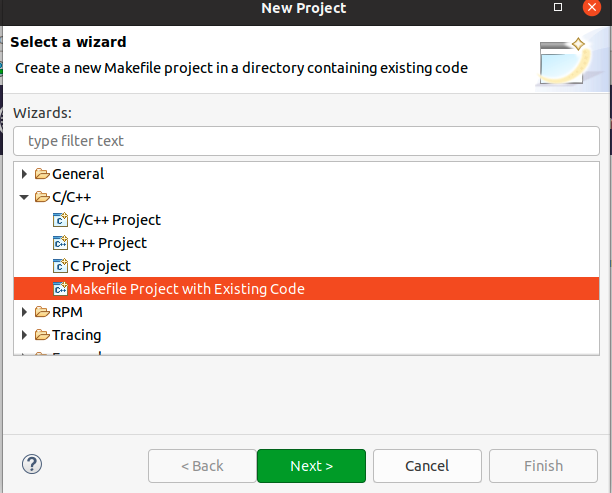This screenshot has height=493, width=612.
Task: Open the help question mark icon
Action: 31,465
